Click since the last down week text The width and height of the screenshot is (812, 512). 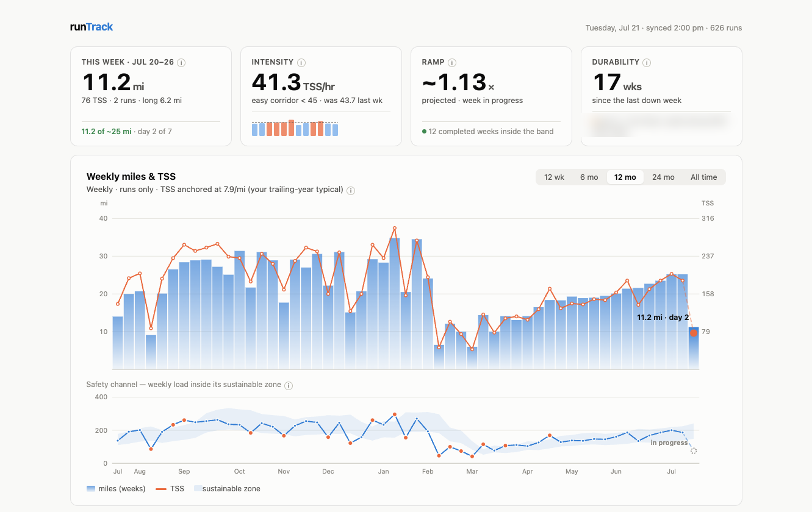pyautogui.click(x=637, y=101)
